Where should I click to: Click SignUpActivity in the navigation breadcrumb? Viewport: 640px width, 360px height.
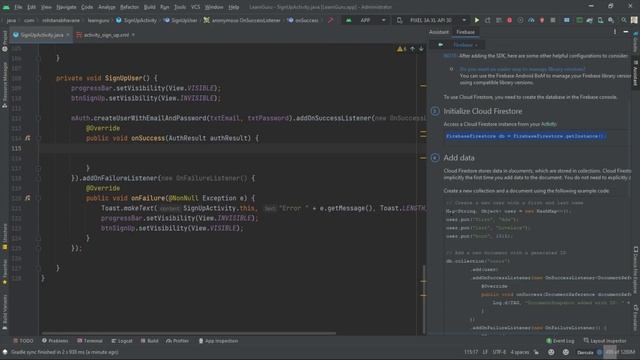pyautogui.click(x=136, y=20)
